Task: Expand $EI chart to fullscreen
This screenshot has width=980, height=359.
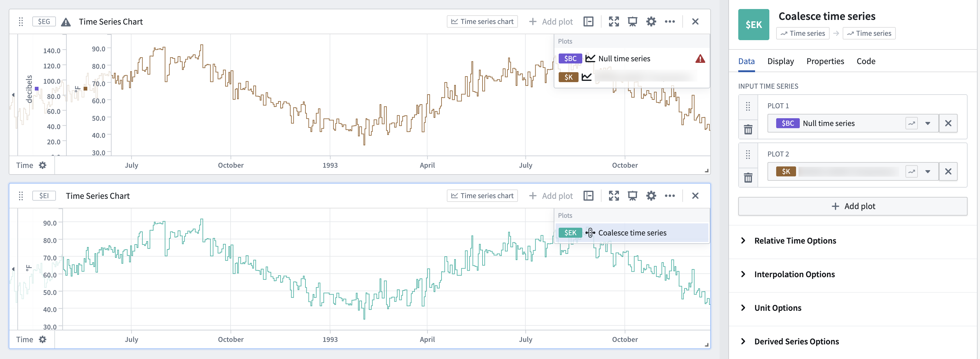Action: [614, 196]
